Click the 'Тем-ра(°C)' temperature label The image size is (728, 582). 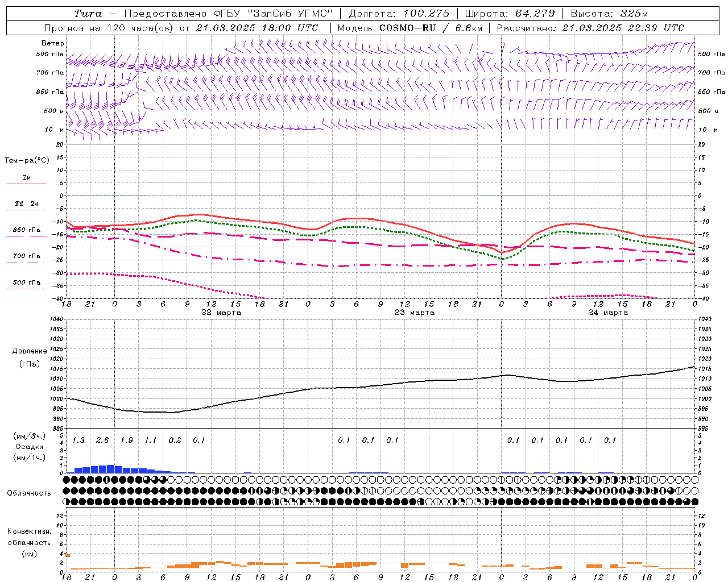click(27, 160)
